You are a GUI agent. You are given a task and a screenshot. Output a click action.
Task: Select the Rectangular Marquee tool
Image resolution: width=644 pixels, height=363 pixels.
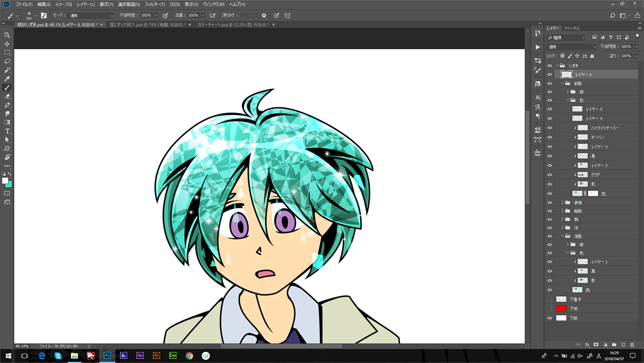[x=7, y=52]
